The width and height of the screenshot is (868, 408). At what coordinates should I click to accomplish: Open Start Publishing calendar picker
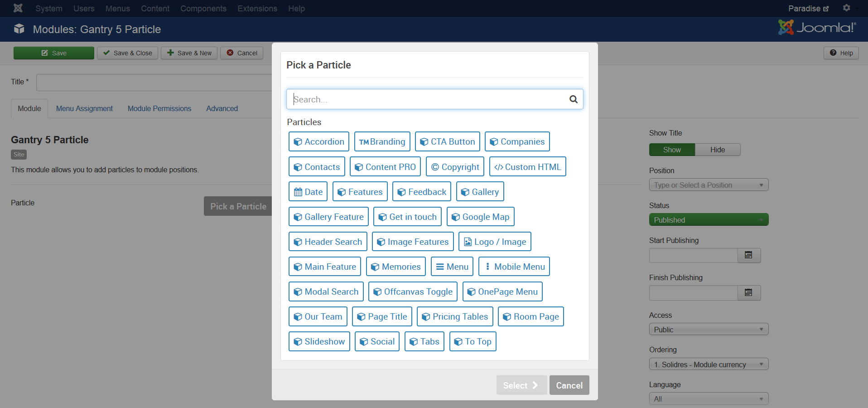[x=748, y=255]
